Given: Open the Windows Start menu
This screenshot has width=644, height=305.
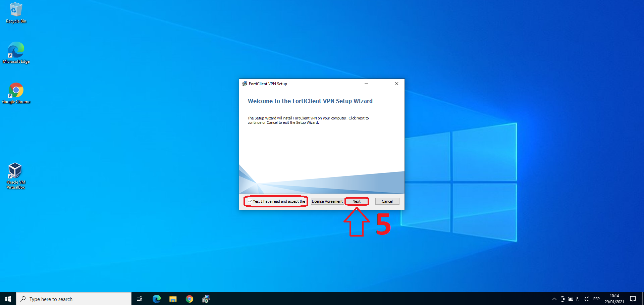Looking at the screenshot, I should pyautogui.click(x=8, y=299).
